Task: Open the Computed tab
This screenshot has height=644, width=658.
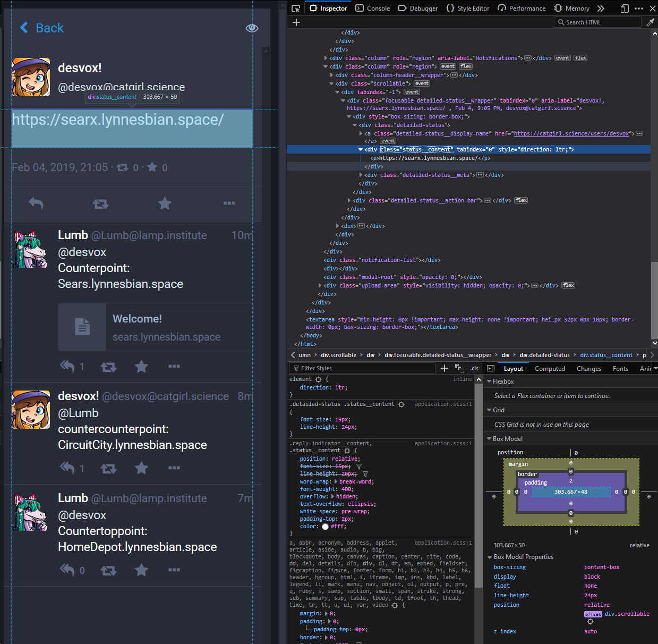Action: tap(550, 368)
